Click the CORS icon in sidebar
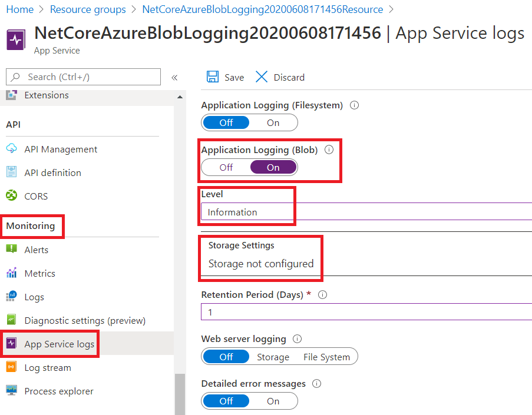This screenshot has width=532, height=415. tap(11, 196)
